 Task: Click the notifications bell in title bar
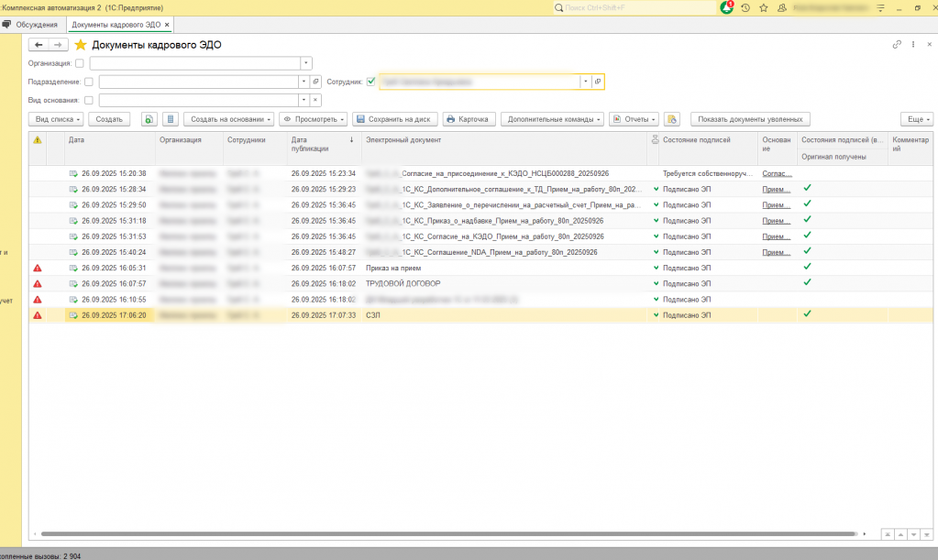pos(726,7)
